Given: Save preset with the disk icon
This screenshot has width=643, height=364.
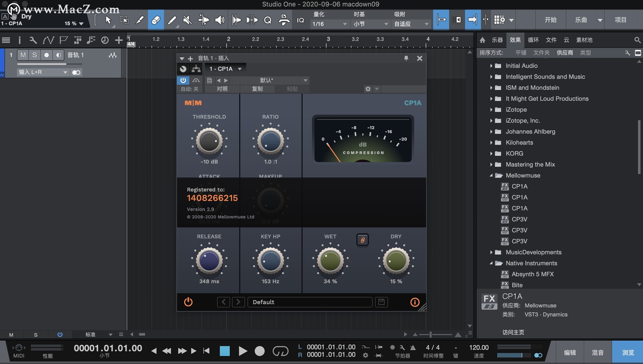Looking at the screenshot, I should (x=381, y=302).
